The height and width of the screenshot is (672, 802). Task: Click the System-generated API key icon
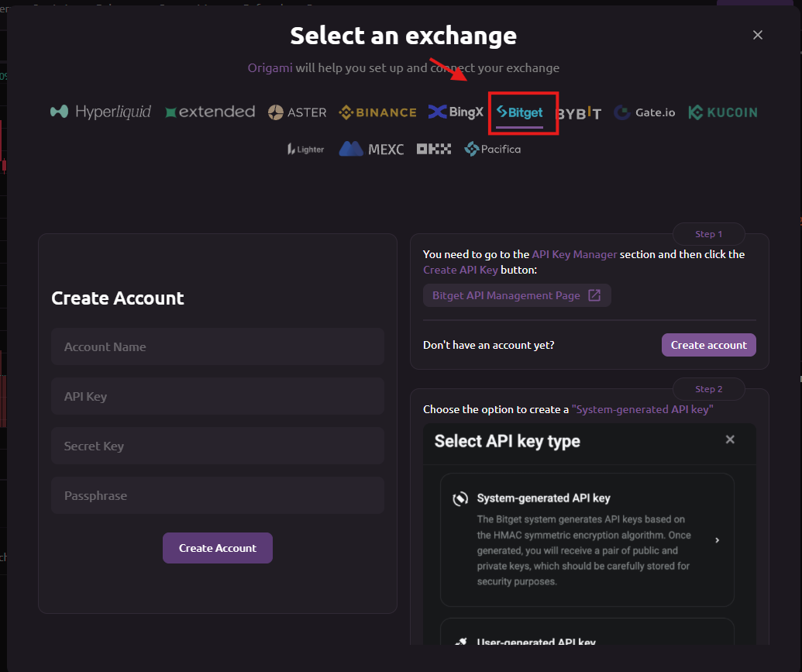click(x=460, y=498)
